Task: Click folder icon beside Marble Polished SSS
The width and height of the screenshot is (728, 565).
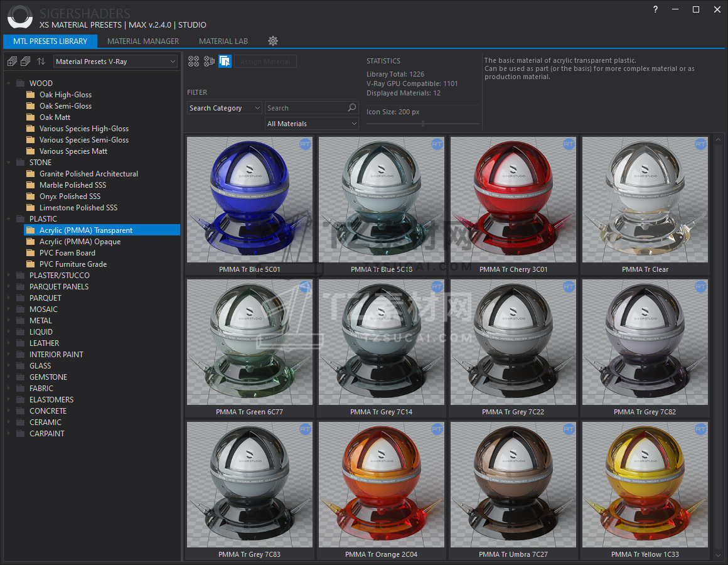Action: (31, 185)
